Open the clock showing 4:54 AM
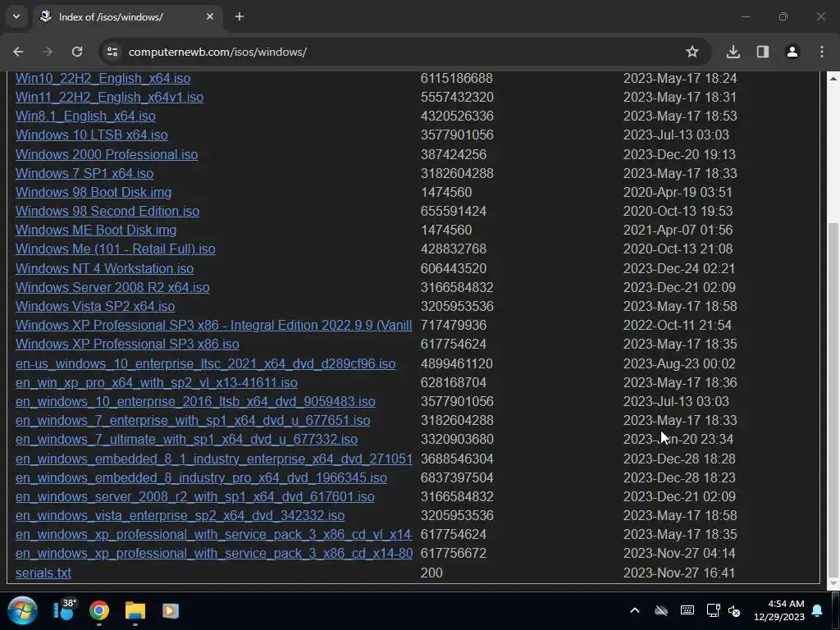 coord(779,610)
